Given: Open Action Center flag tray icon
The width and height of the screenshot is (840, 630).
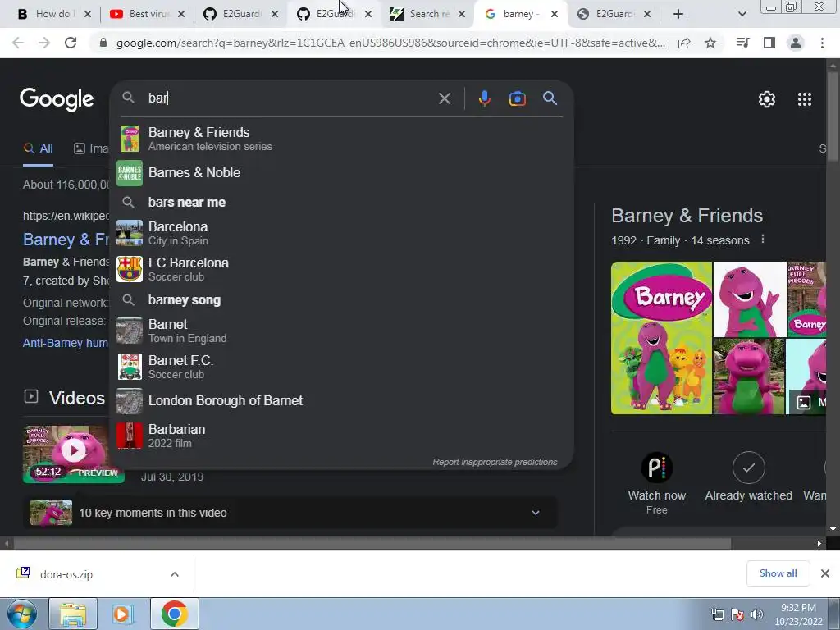Looking at the screenshot, I should tap(737, 614).
